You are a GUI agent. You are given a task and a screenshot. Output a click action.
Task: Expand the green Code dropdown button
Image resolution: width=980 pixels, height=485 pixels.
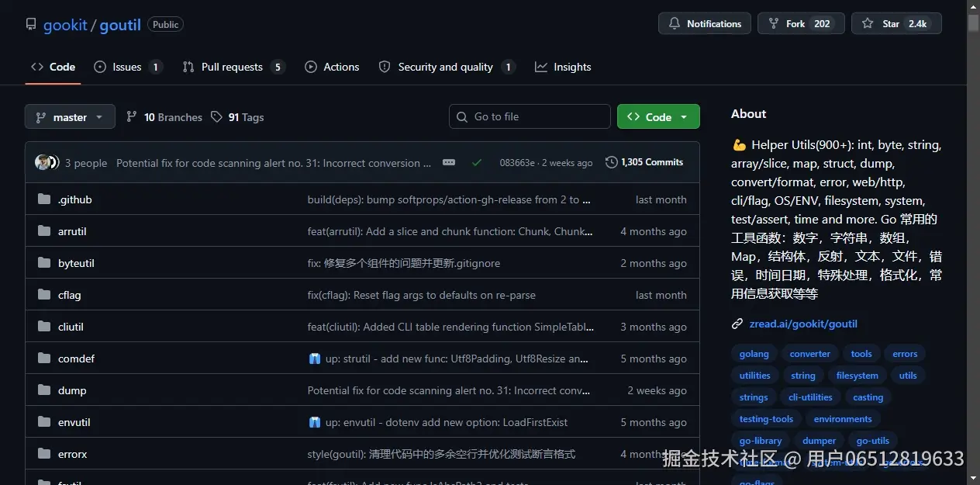click(x=658, y=116)
